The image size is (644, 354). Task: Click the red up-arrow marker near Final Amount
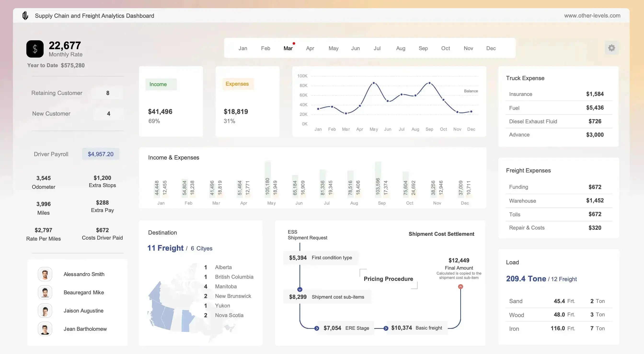[460, 287]
